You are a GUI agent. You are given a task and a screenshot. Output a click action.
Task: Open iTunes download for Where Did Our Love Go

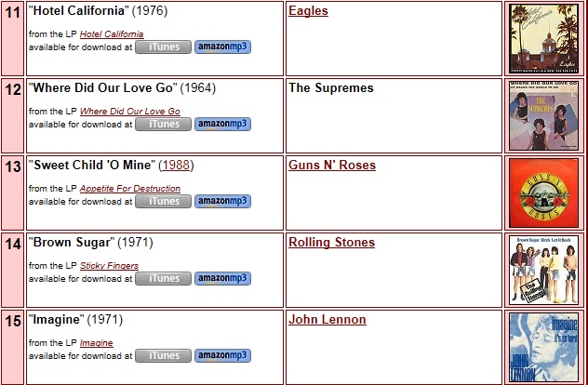[163, 124]
